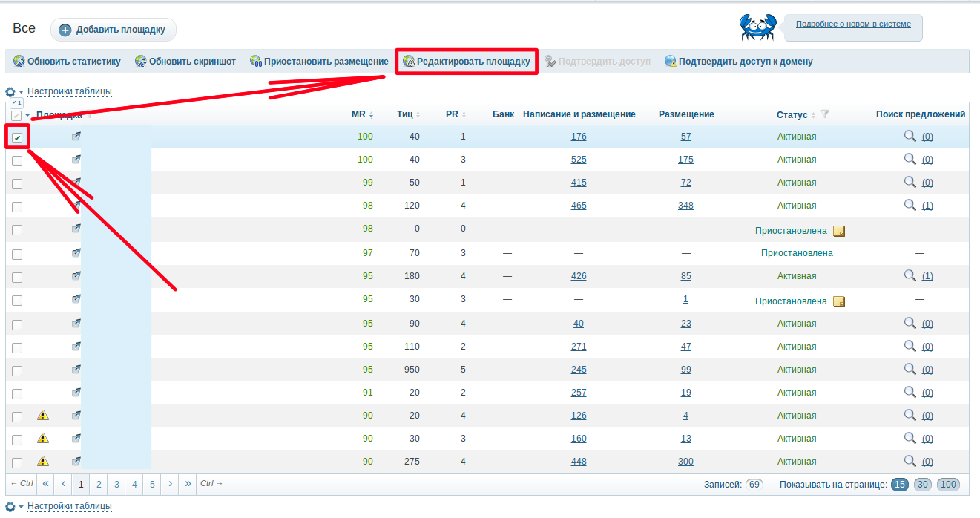Viewport: 980px width, 518px height.
Task: Check the row with Тиц 950
Action: coord(17,371)
